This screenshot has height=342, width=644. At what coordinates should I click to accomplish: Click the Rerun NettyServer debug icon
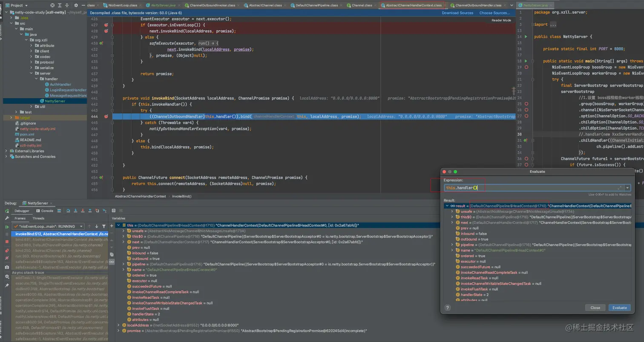[x=7, y=211]
